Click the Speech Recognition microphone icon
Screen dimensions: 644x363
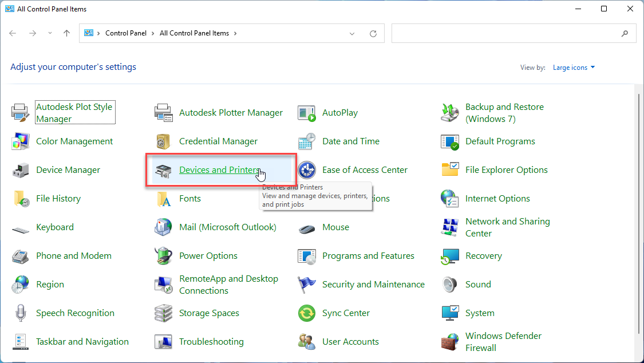pyautogui.click(x=20, y=313)
